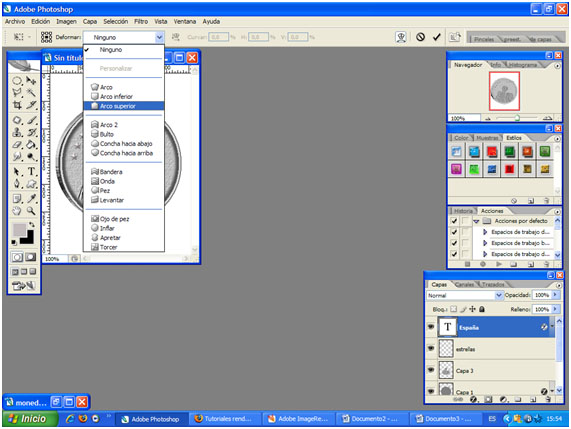This screenshot has height=429, width=571.
Task: Select the Move tool
Action: click(x=31, y=81)
